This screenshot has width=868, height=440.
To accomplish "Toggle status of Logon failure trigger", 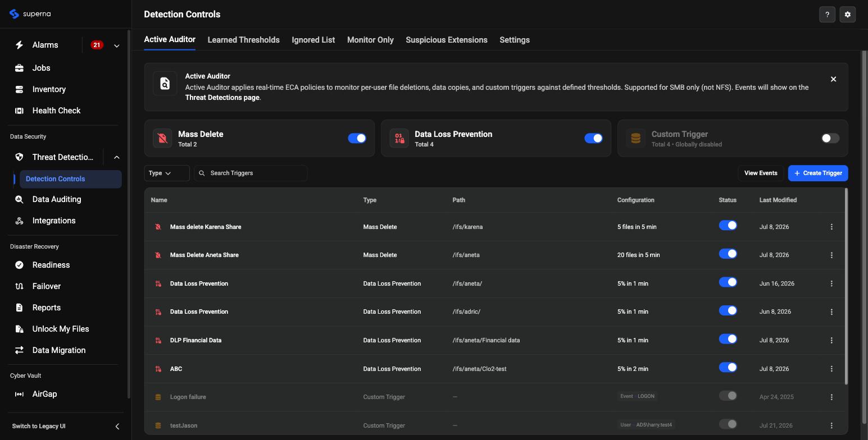I will click(728, 396).
